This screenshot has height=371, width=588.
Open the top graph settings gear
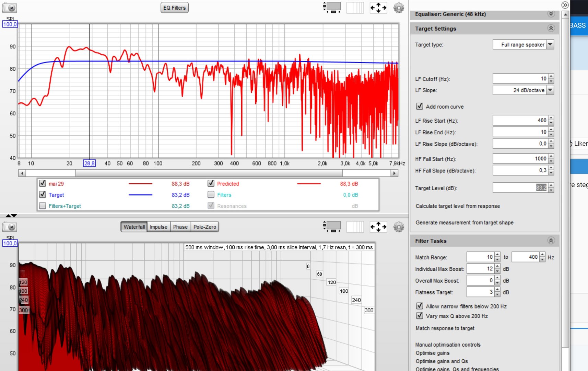pyautogui.click(x=398, y=8)
